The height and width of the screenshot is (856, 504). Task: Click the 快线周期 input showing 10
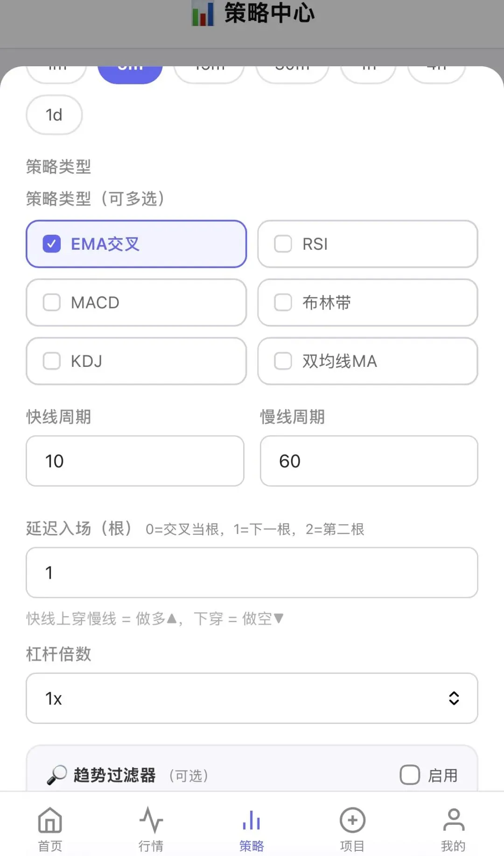coord(135,461)
